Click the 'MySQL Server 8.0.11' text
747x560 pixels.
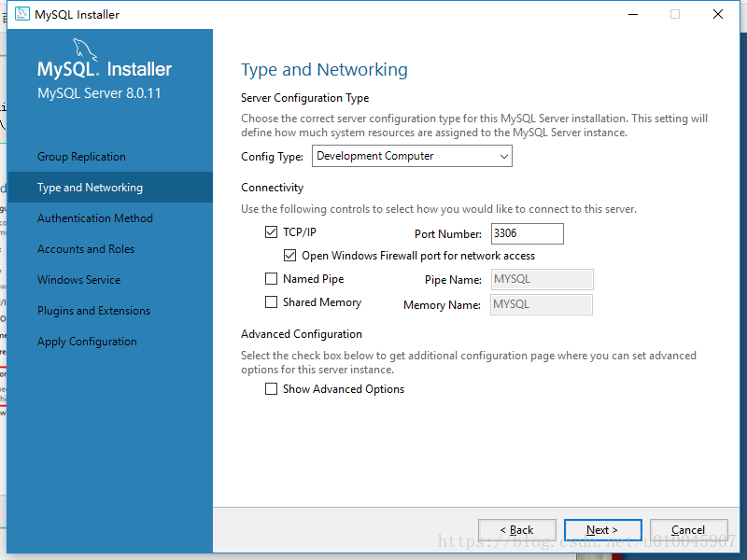click(x=99, y=92)
